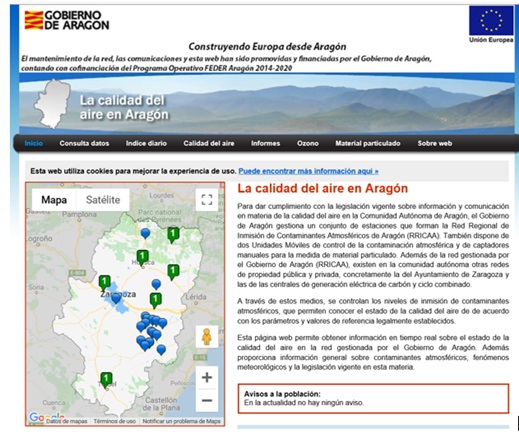This screenshot has height=434, width=519.
Task: Click the Pamplona label on the map
Action: 79,214
